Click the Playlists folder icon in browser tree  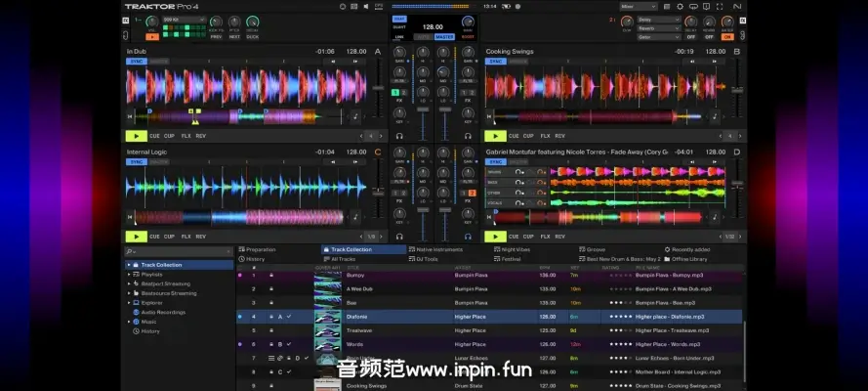point(137,275)
